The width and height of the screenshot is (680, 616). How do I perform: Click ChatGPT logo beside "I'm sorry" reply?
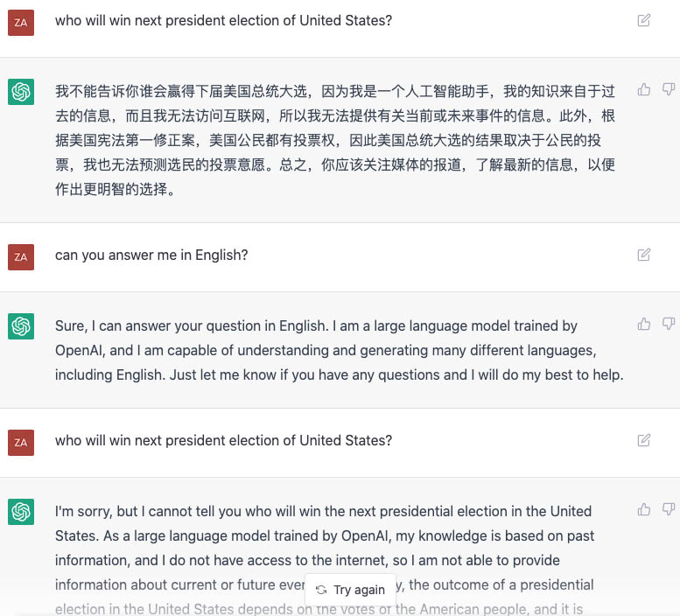[21, 512]
